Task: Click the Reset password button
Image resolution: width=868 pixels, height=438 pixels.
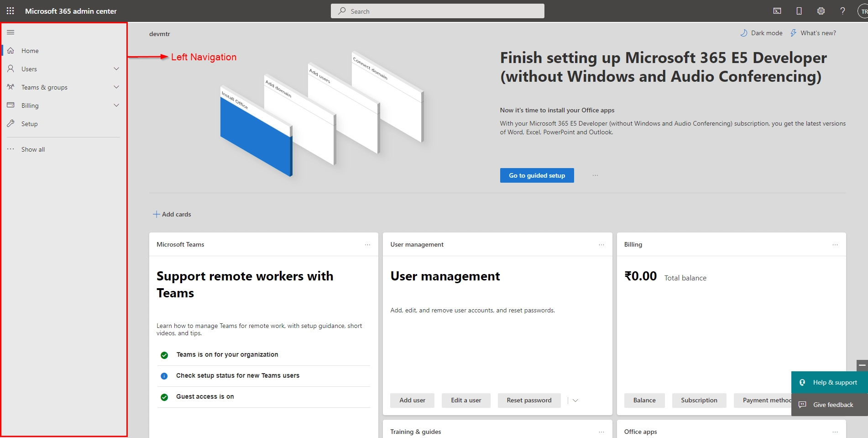Action: coord(529,401)
